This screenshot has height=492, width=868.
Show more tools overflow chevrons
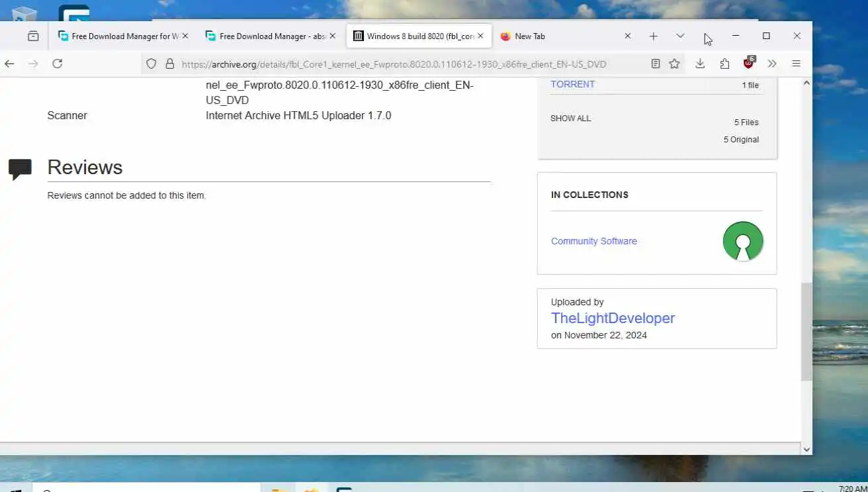pos(772,64)
